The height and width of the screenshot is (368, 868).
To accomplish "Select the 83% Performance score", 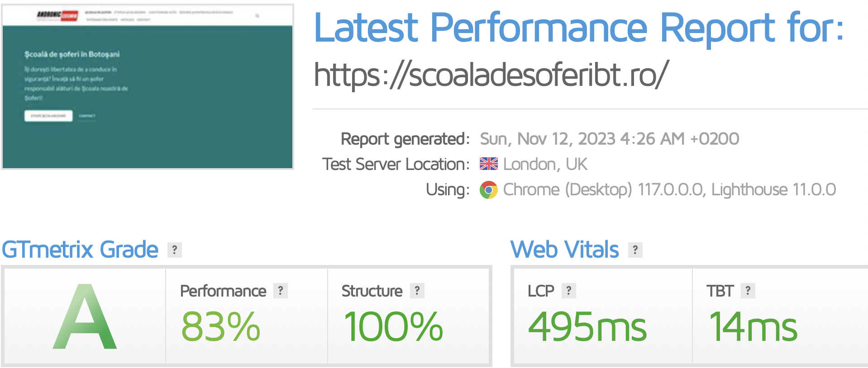I will point(220,326).
